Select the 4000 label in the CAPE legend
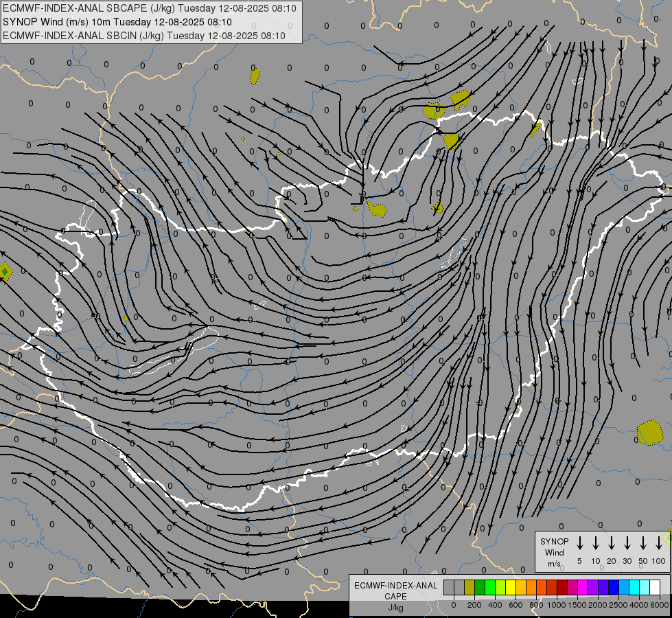The image size is (672, 618). pyautogui.click(x=639, y=605)
